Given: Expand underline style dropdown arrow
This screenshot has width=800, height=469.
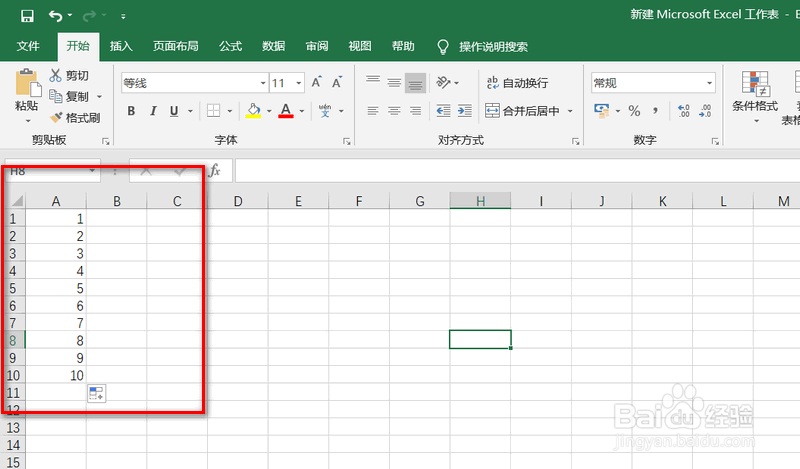Looking at the screenshot, I should tap(190, 111).
